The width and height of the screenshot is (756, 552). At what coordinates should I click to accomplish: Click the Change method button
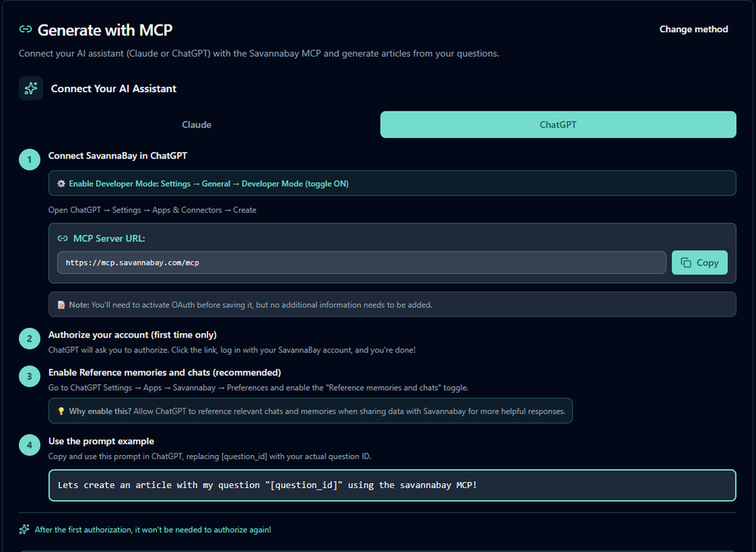click(x=694, y=29)
